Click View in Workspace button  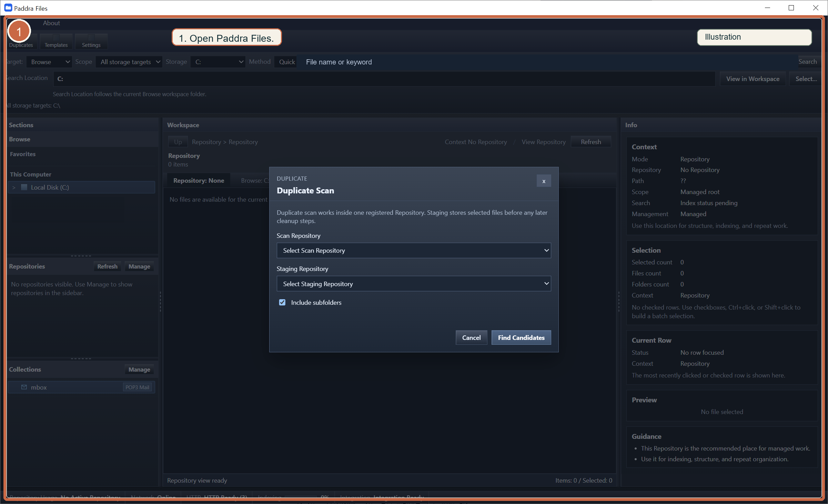(753, 79)
